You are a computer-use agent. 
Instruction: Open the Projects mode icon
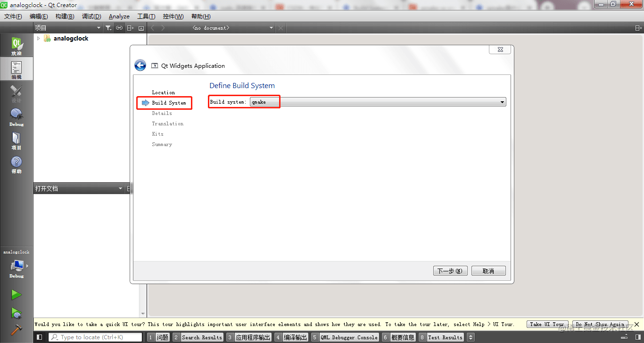pos(17,140)
